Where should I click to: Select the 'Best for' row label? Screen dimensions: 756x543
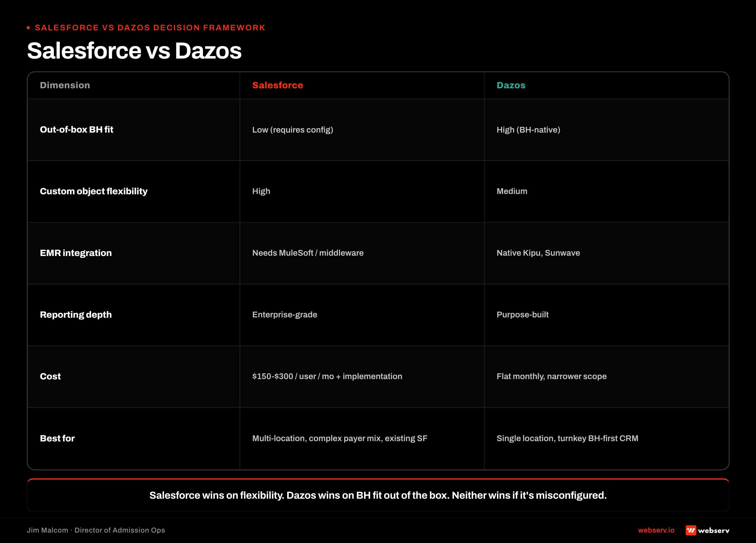point(57,438)
